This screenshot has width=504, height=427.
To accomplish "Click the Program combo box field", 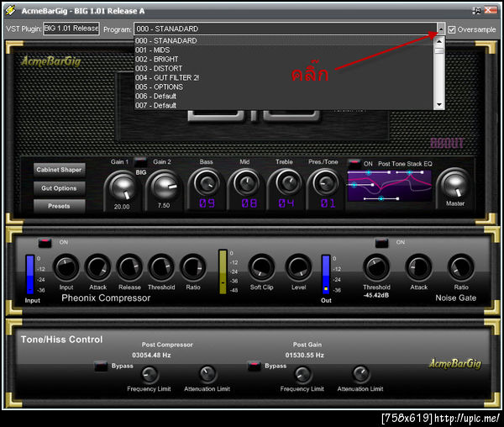I will pyautogui.click(x=285, y=29).
